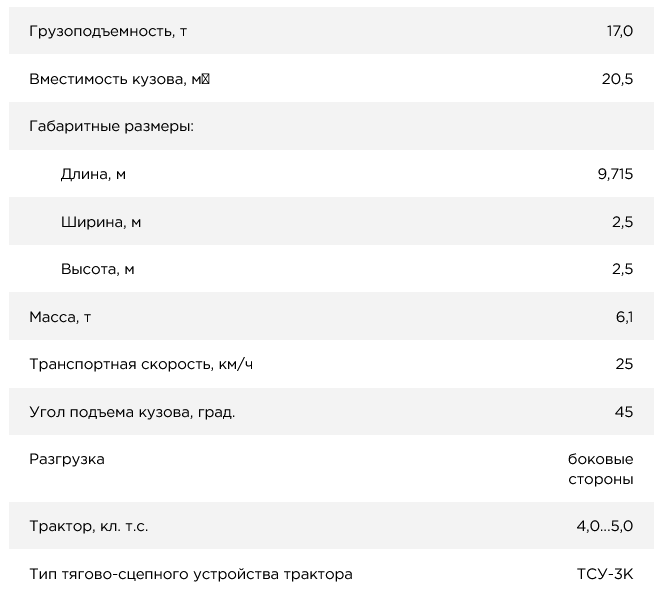Click the "Масса, т" label

(61, 317)
